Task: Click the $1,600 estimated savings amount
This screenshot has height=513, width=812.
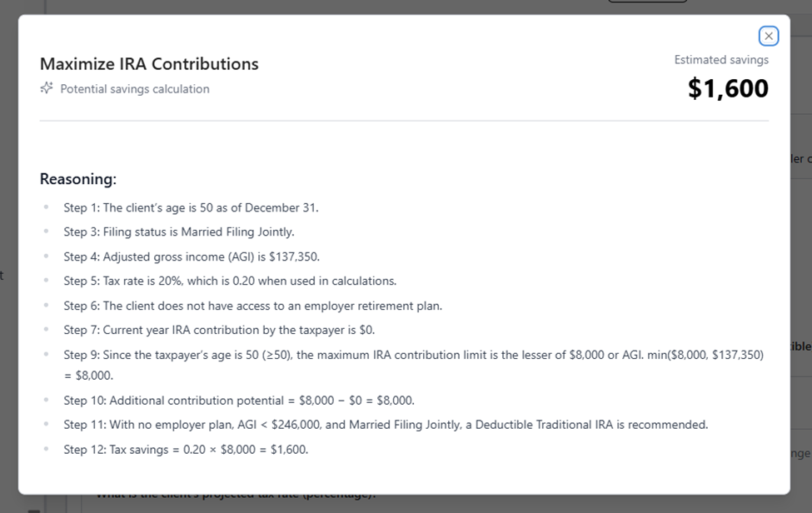Action: click(x=728, y=88)
